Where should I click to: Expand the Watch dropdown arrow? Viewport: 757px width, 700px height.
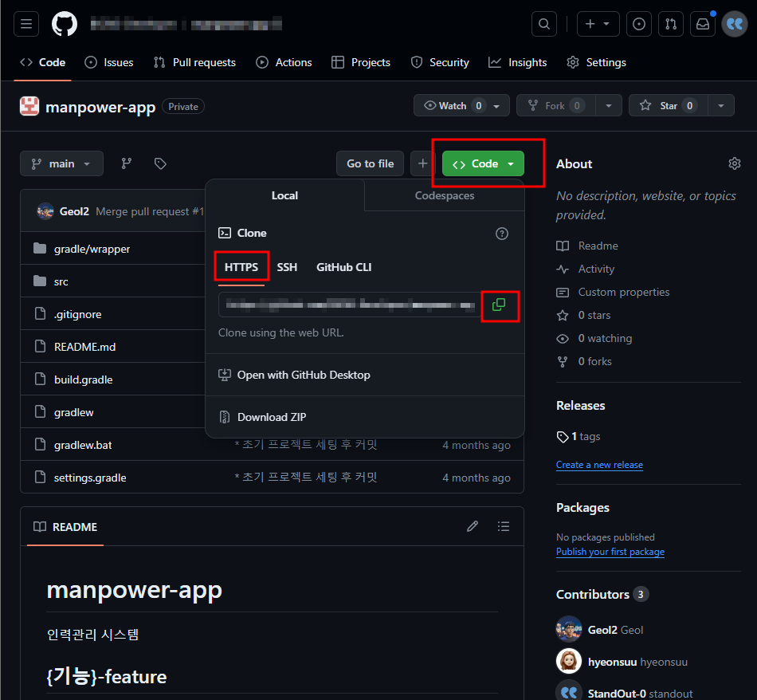[x=496, y=106]
